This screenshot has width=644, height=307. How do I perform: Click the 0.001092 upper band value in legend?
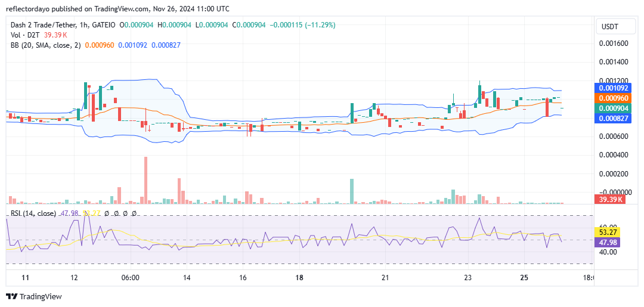[132, 45]
